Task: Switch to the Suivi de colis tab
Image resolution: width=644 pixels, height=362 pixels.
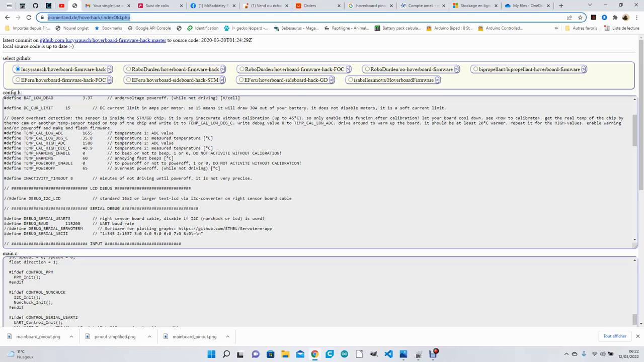Action: coord(157,6)
